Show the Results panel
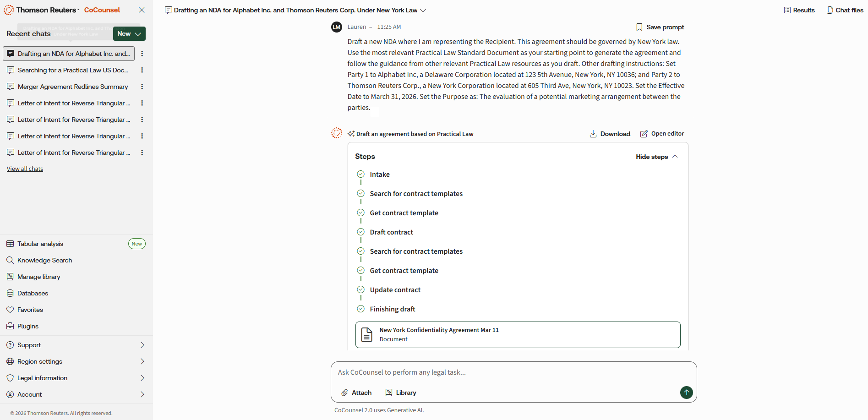 tap(799, 10)
